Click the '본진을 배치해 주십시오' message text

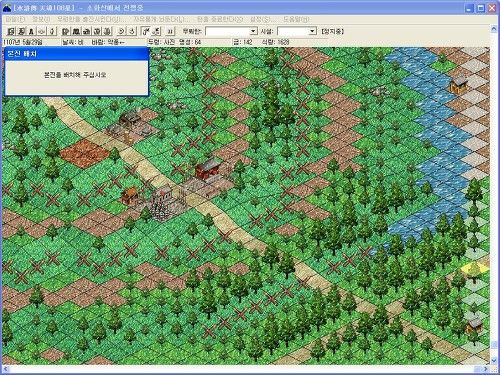point(75,75)
